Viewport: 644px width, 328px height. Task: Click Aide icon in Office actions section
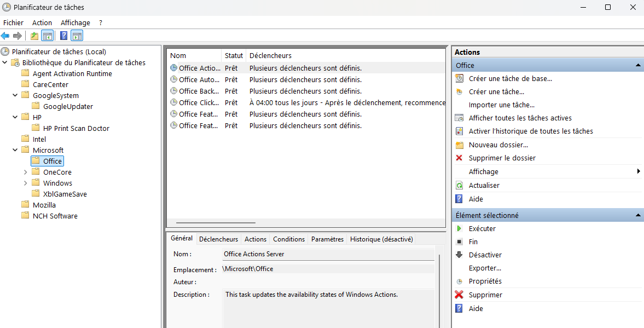coord(459,199)
